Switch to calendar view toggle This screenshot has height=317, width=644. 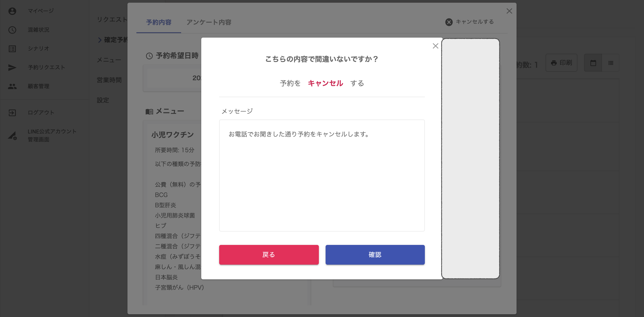point(593,63)
